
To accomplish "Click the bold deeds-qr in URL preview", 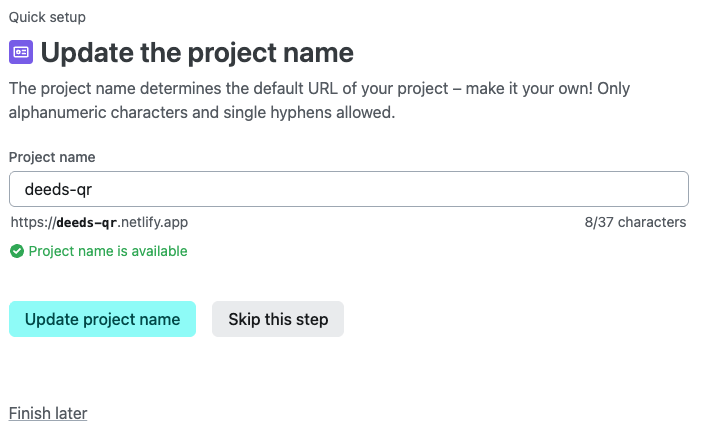I will pyautogui.click(x=87, y=222).
